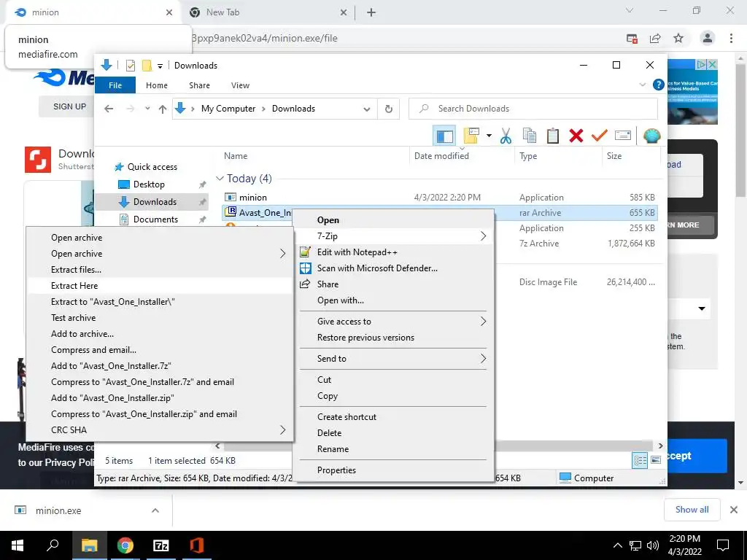Image resolution: width=747 pixels, height=560 pixels.
Task: Switch to large icons view in status bar
Action: coord(656,461)
